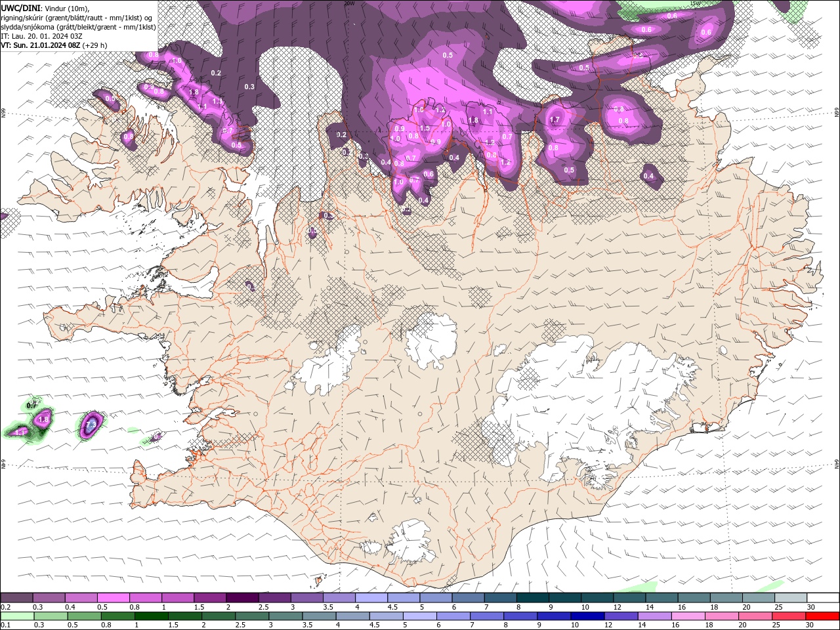Click the '0.2' label under the upper legend
840x630 pixels.
tap(5, 607)
